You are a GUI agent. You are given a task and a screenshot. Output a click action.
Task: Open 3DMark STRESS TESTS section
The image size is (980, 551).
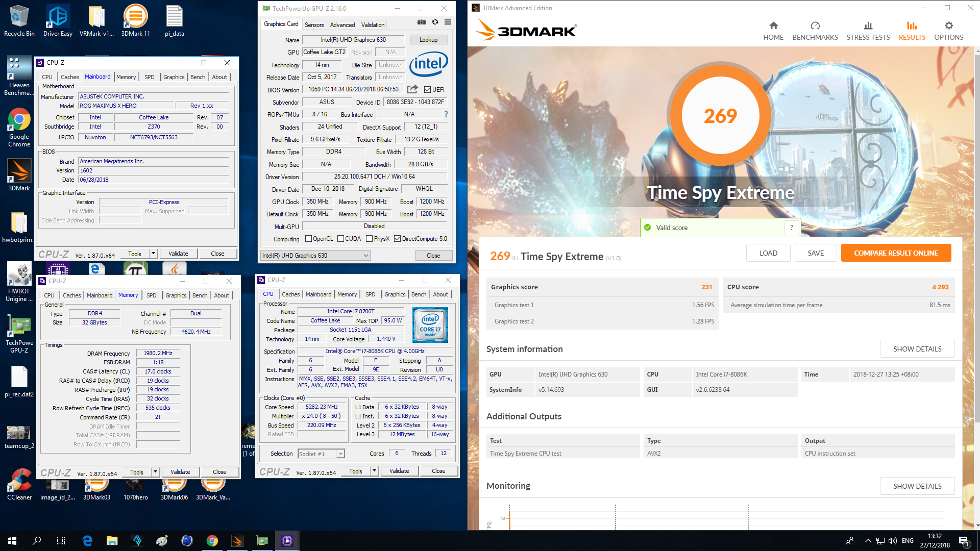coord(868,31)
